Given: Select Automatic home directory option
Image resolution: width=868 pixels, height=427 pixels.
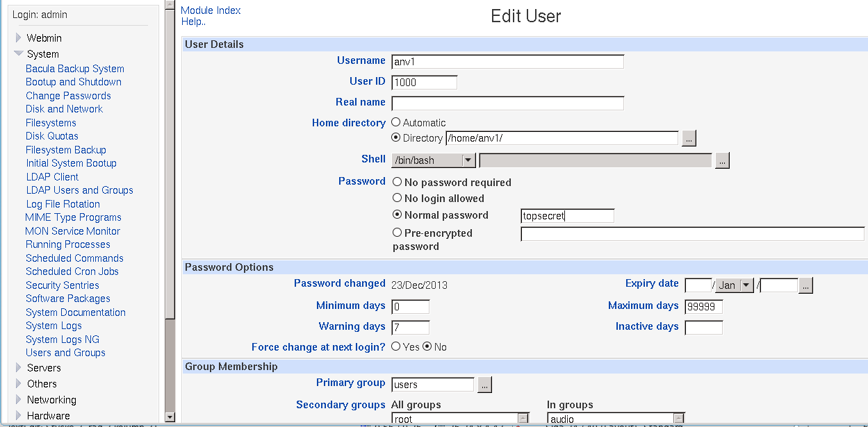Looking at the screenshot, I should [396, 122].
